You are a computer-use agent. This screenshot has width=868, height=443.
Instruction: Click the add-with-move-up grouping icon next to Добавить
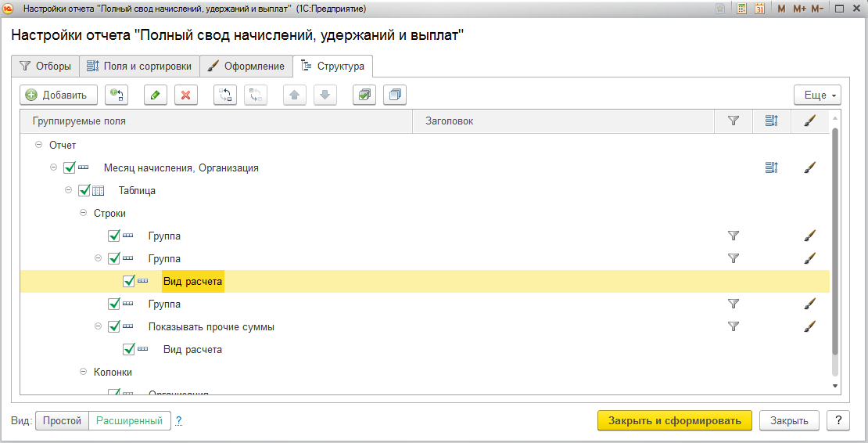(117, 95)
